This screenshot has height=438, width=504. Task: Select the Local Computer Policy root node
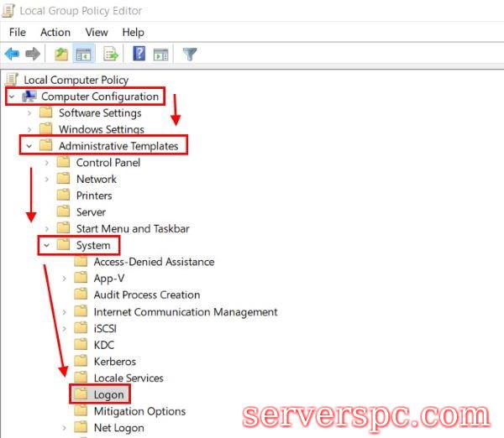click(x=76, y=80)
